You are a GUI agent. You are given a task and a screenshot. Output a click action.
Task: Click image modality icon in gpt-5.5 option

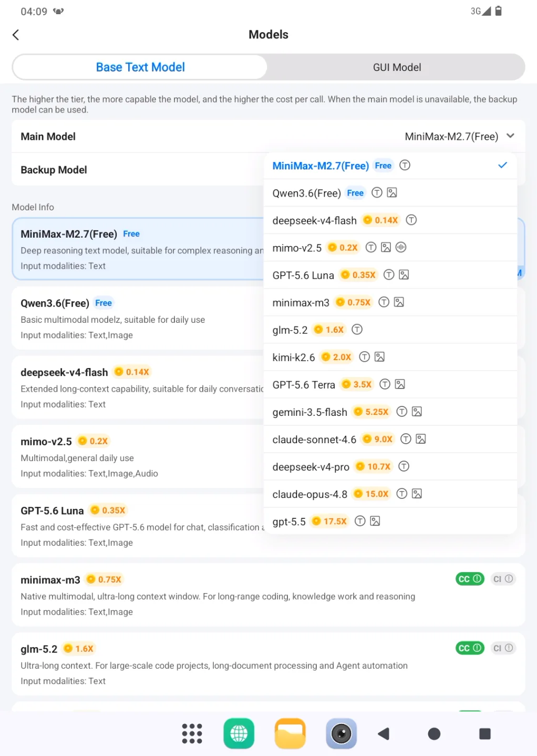tap(375, 520)
